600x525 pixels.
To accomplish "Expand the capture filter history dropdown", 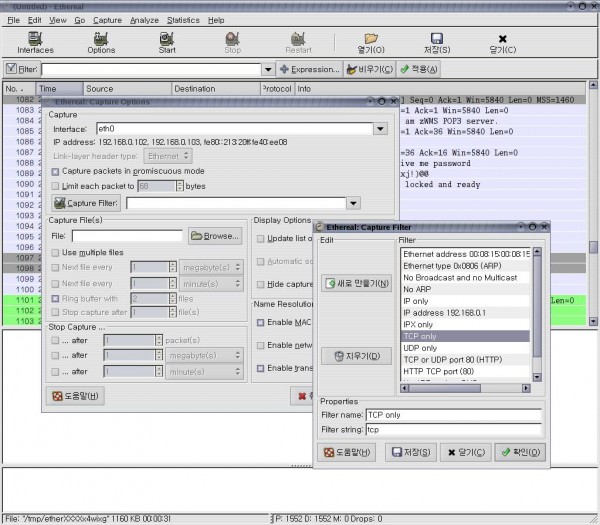I will (x=354, y=203).
